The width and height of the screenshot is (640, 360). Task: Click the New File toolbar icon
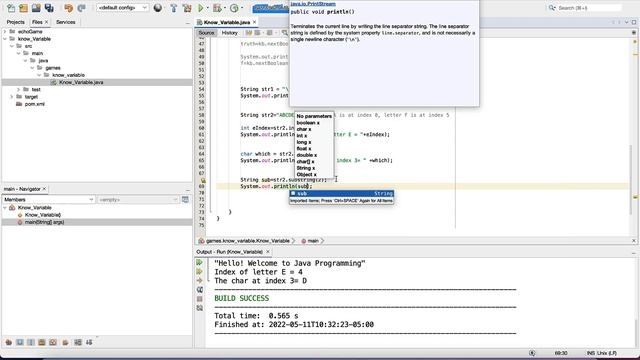pyautogui.click(x=11, y=8)
